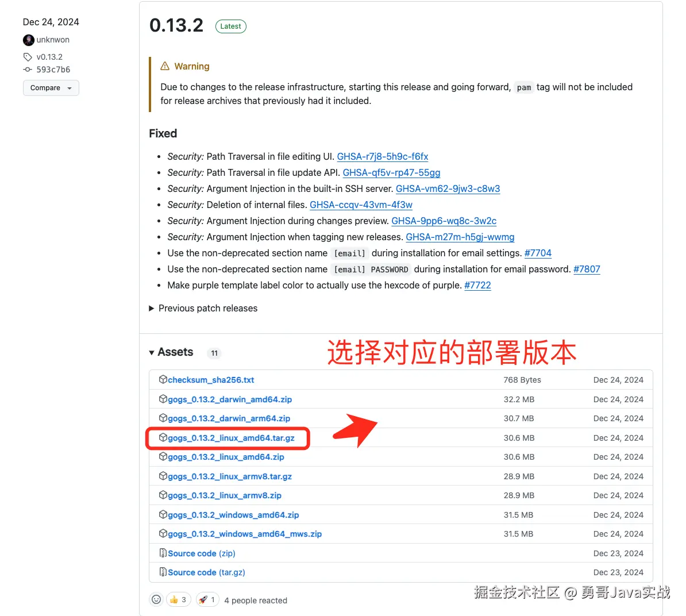Click the warning triangle icon
Viewport: 686px width, 616px height.
(164, 66)
